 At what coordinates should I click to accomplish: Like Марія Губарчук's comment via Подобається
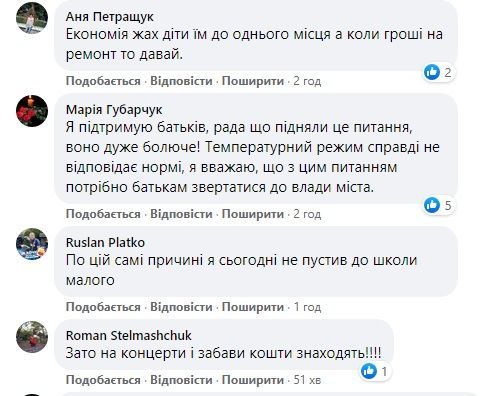[x=103, y=214]
